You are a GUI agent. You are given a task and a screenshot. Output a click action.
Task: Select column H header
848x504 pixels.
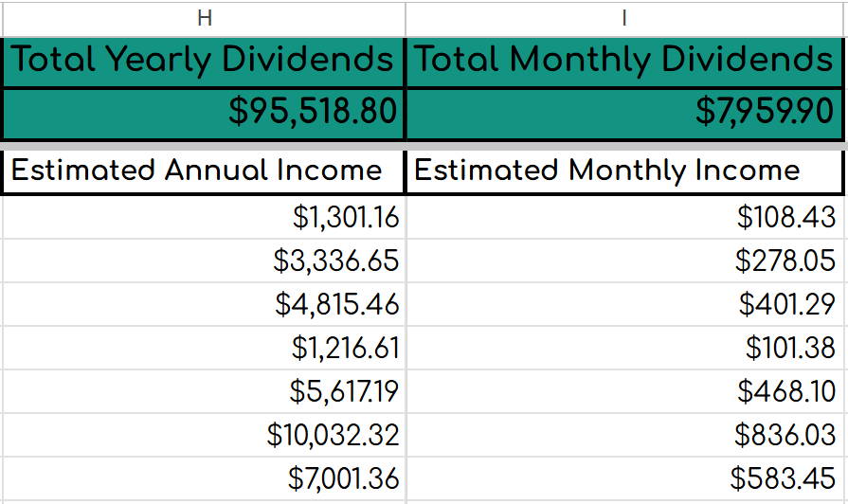205,19
